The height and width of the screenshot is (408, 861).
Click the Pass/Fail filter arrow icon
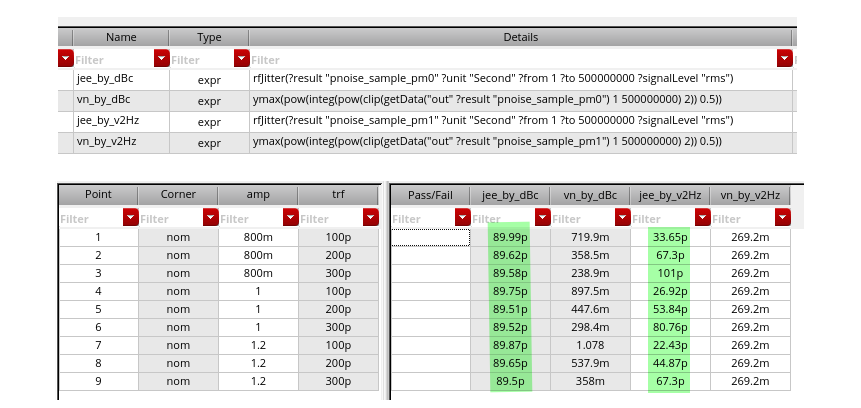click(x=462, y=217)
